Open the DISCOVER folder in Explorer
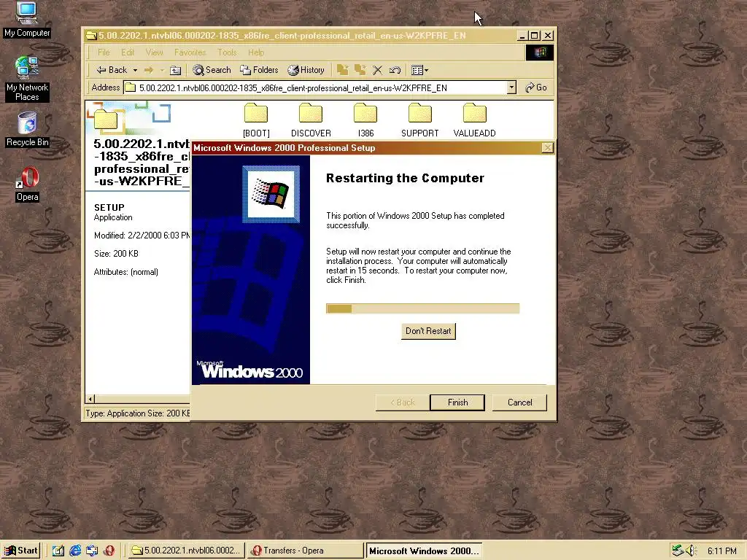Viewport: 747px width, 560px height. tap(311, 120)
